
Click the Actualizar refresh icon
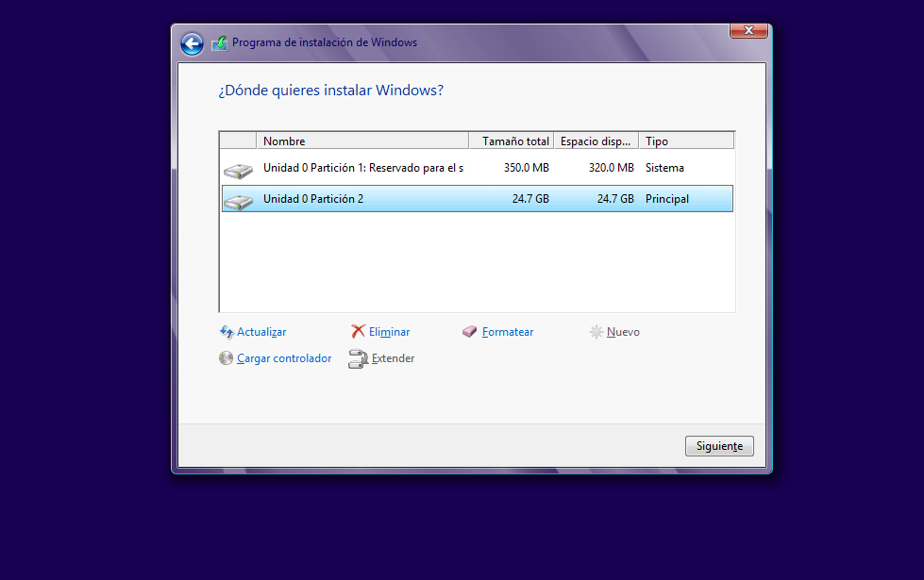pos(227,332)
